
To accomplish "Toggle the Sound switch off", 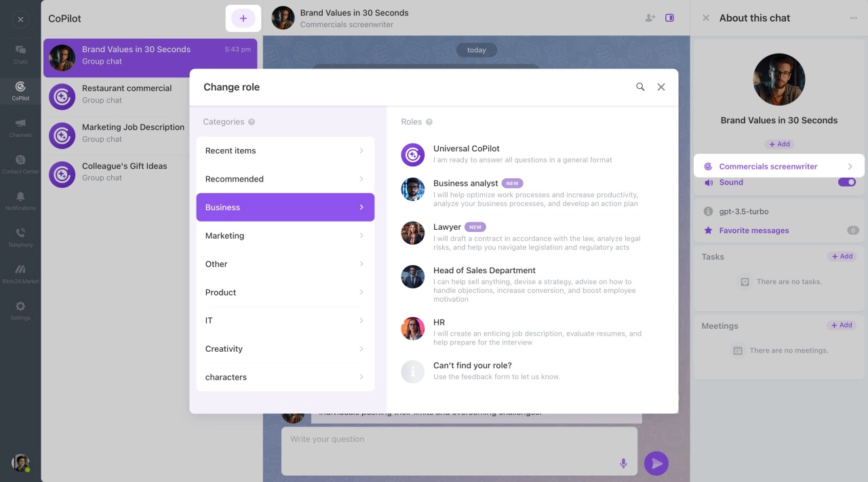I will 846,182.
